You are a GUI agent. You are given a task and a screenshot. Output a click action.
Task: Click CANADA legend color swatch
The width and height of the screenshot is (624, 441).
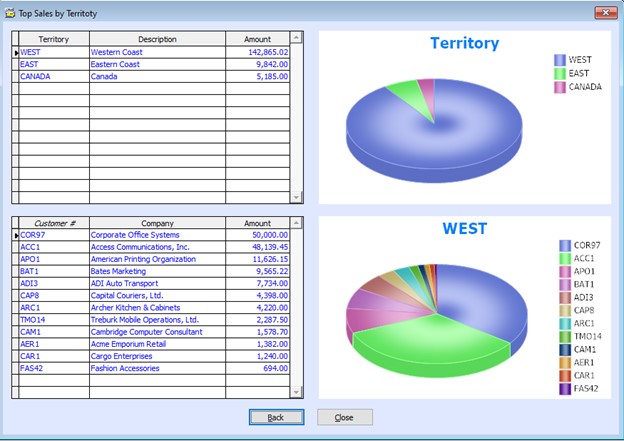(559, 87)
